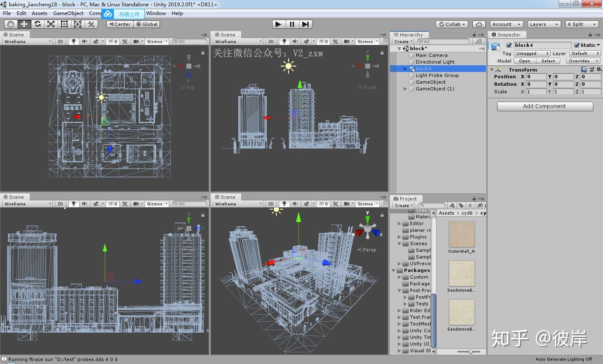Toggle the Static checkbox in Inspector
This screenshot has width=603, height=364.
[x=577, y=45]
